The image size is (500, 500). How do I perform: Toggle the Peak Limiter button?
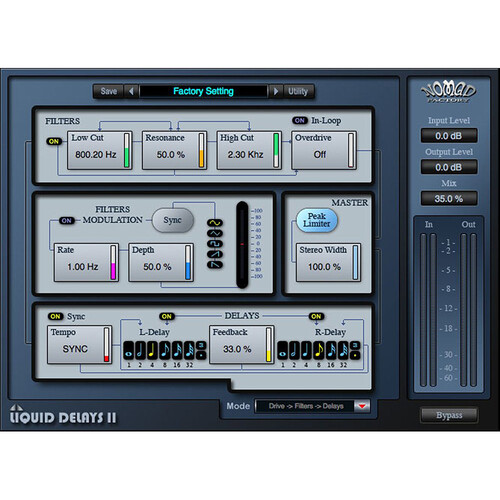point(317,220)
